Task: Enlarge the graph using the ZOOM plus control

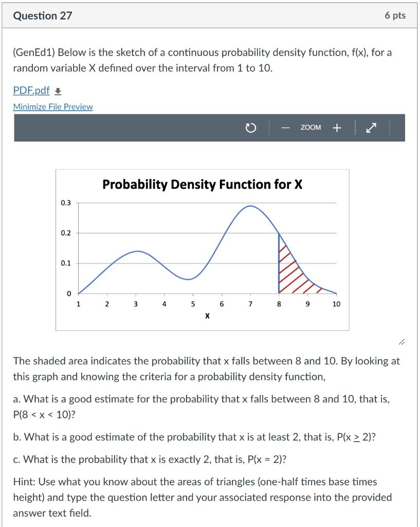Action: click(x=336, y=127)
